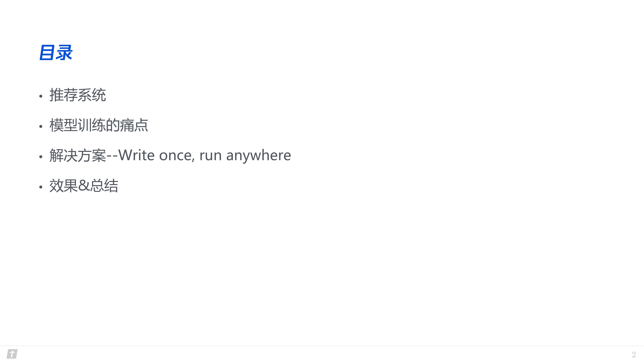Click the 痛点 characters in second bullet
The image size is (644, 362).
pyautogui.click(x=134, y=125)
